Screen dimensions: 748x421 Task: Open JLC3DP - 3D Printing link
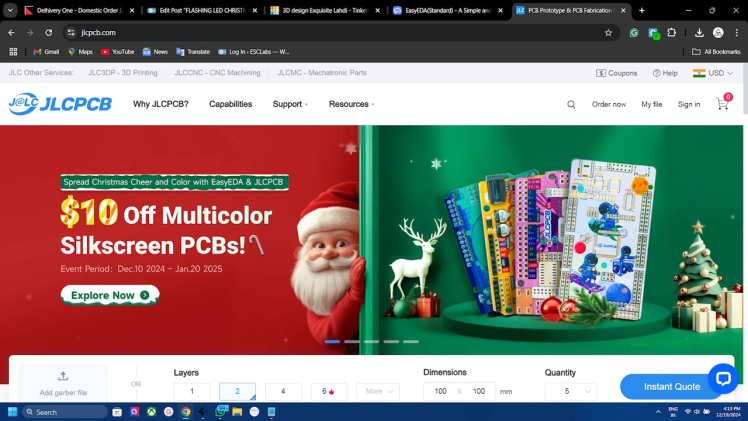pos(123,72)
